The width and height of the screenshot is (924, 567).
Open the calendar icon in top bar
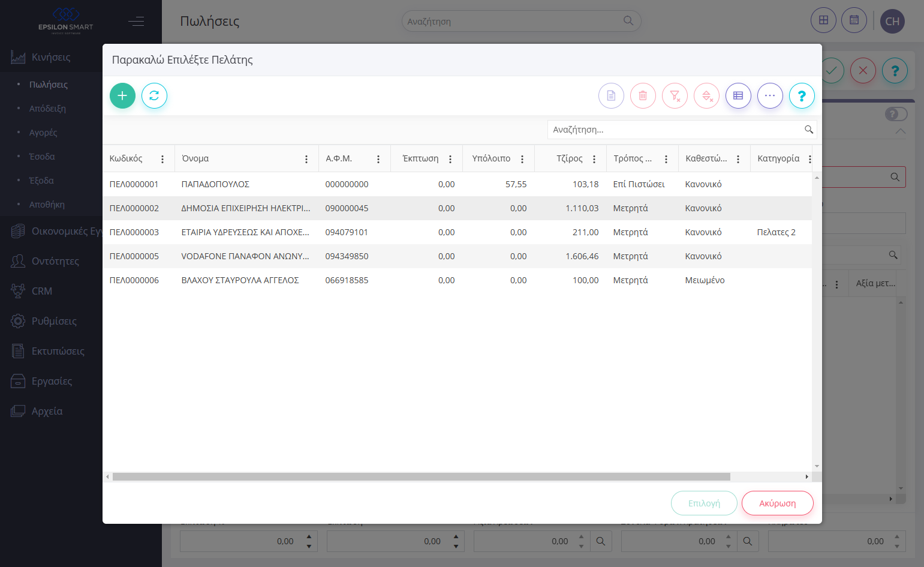coord(854,20)
